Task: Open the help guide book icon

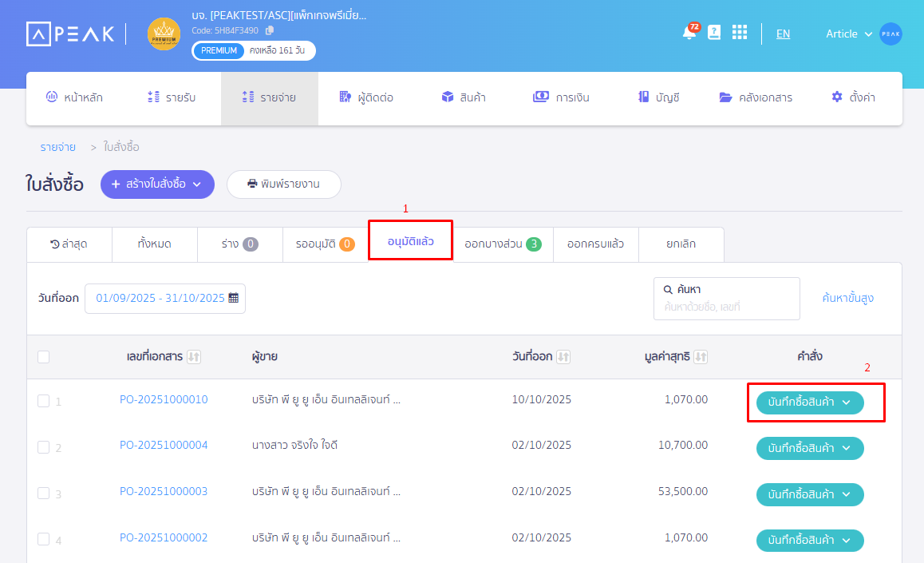Action: tap(714, 33)
